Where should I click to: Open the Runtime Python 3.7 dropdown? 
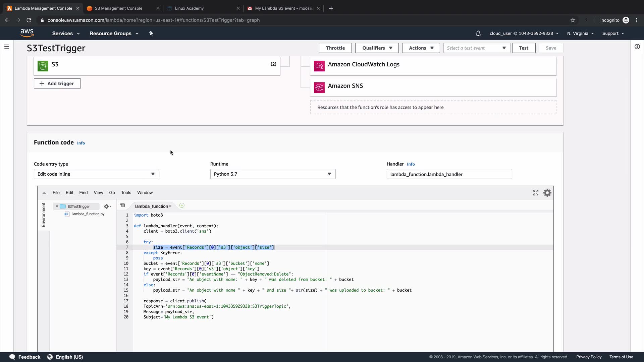[x=272, y=174]
